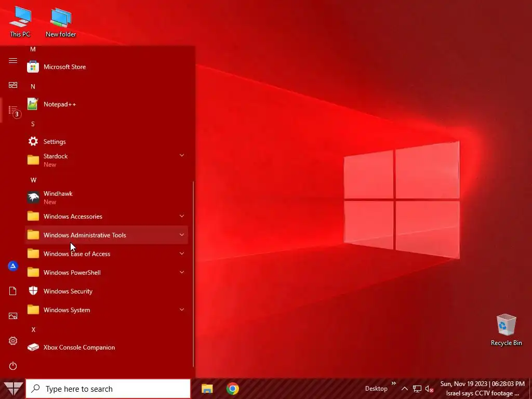Launch Notepad++ from app list
The image size is (532, 399).
coord(107,104)
